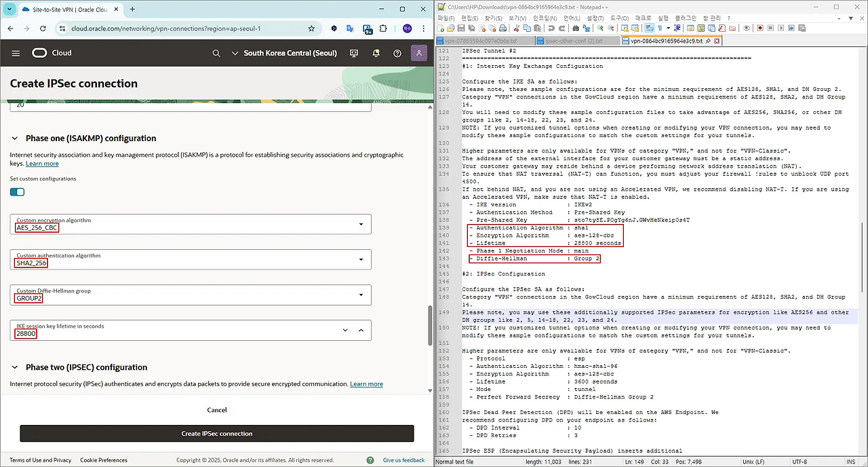Toggle show all characters pilcrow icon
This screenshot has width=868, height=467.
pyautogui.click(x=659, y=29)
